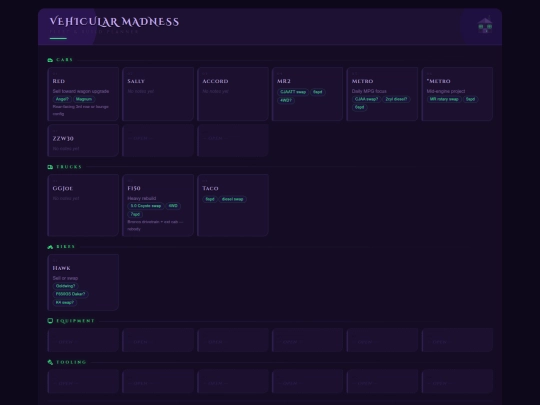Click the open slot right of ZZW30 card
Screen dimensions: 540x405
click(158, 141)
